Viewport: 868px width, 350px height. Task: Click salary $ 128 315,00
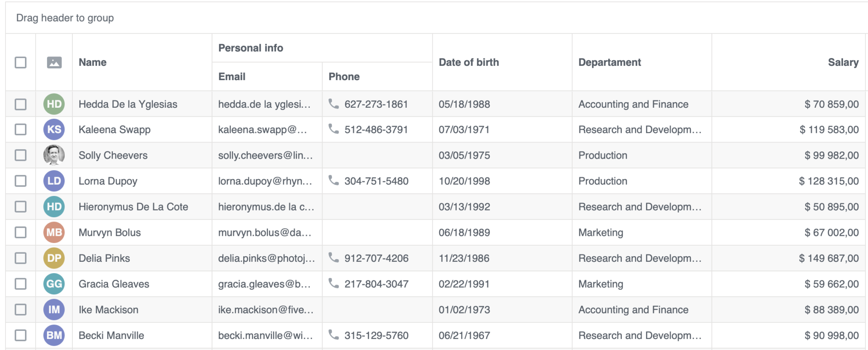[x=829, y=181]
